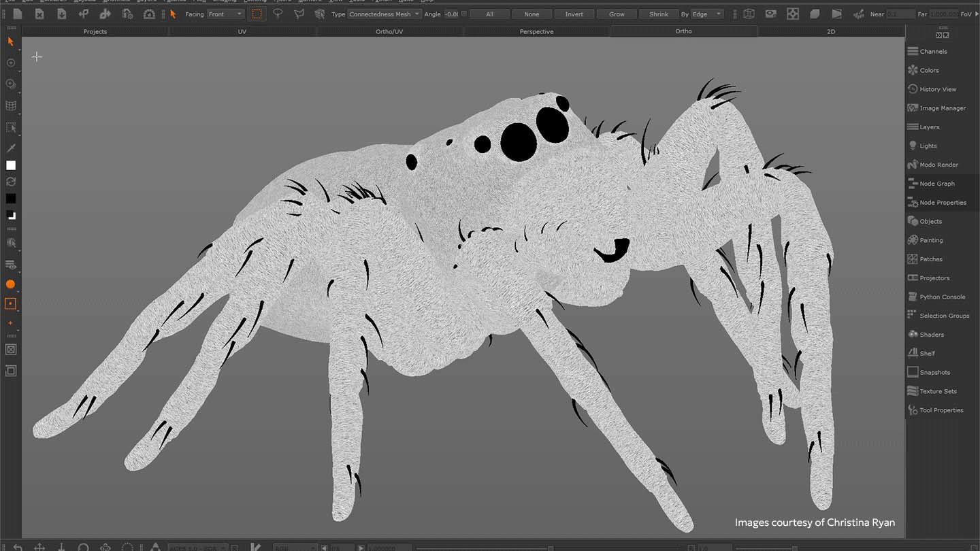
Task: Pick the eyedropper color picker tool
Action: tap(11, 148)
